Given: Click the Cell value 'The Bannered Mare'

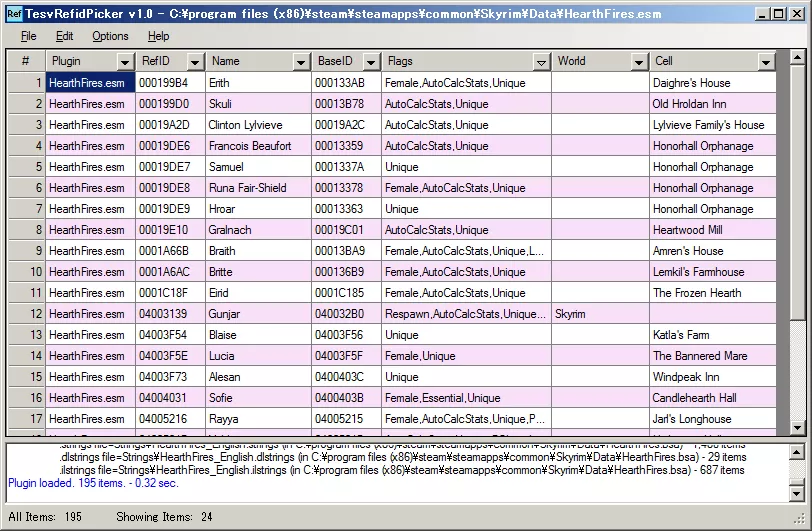Looking at the screenshot, I should (713, 356).
